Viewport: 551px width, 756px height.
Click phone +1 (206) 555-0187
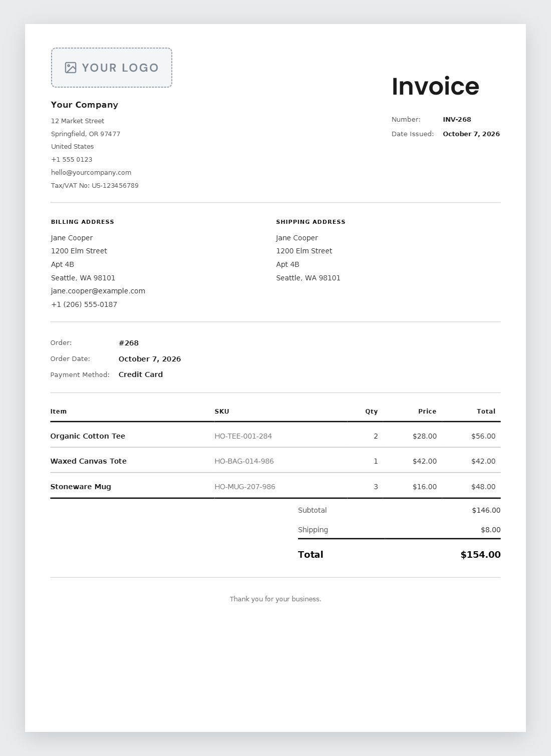84,304
